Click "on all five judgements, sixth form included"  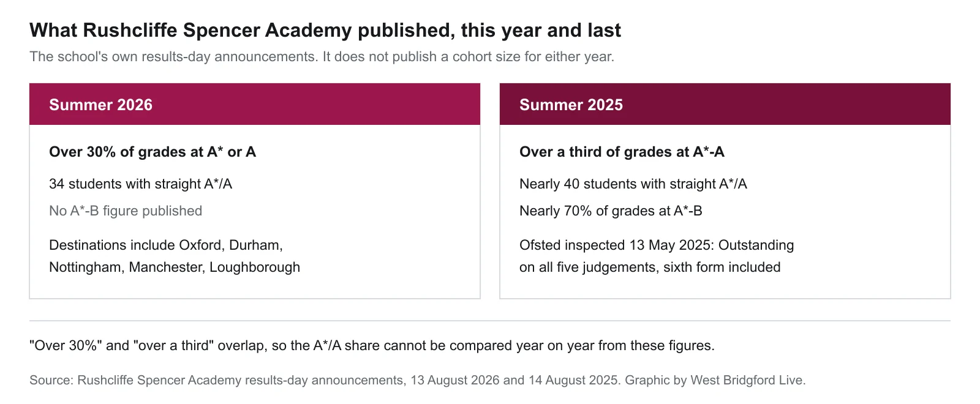(650, 267)
